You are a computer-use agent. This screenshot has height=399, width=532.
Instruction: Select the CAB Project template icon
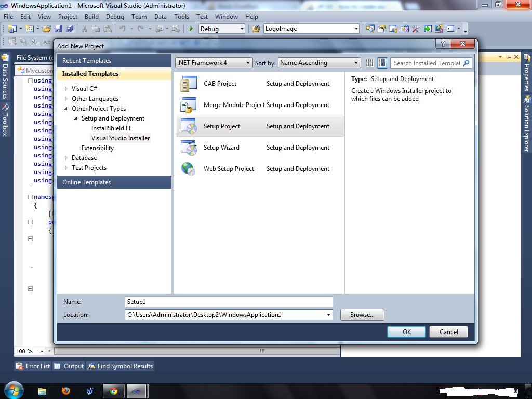pos(188,84)
